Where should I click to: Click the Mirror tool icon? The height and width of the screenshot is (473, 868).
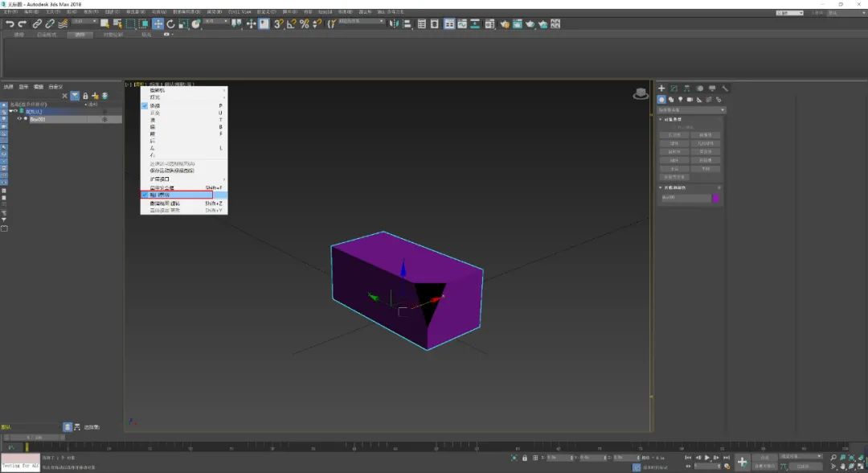coord(394,24)
